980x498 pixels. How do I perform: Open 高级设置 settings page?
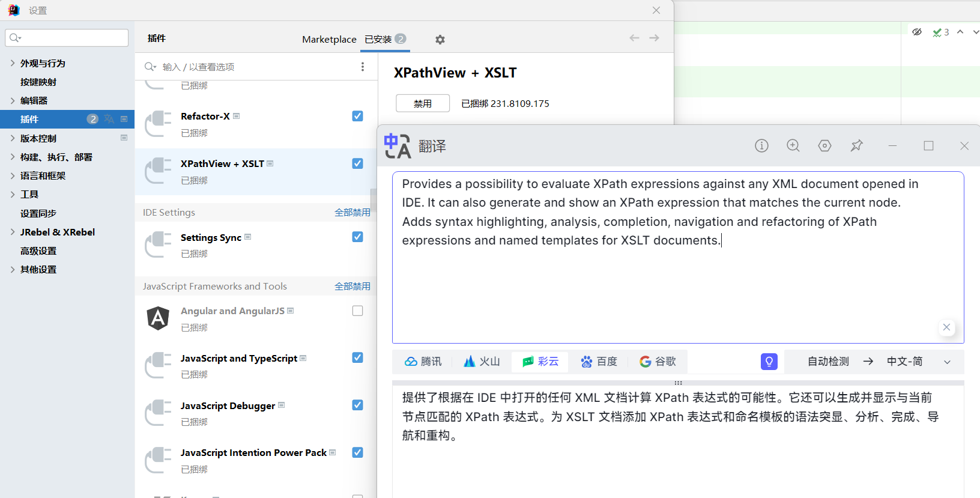tap(38, 251)
